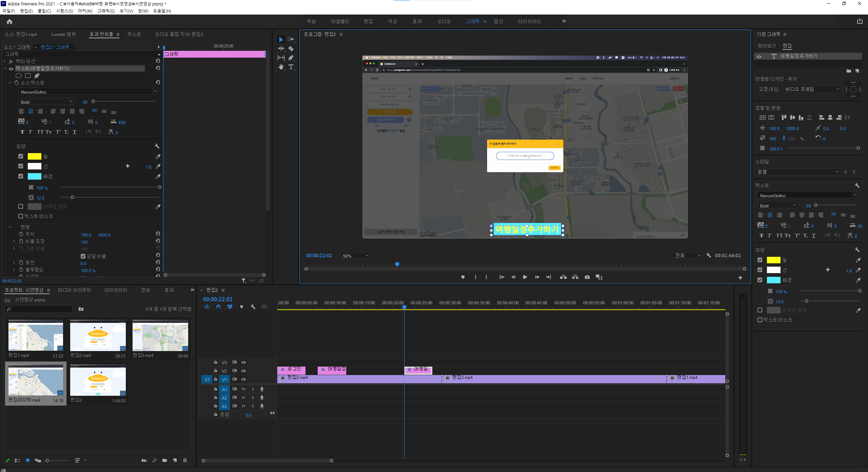Select the Hand tool
Screen dimensions: 868x472
point(281,67)
